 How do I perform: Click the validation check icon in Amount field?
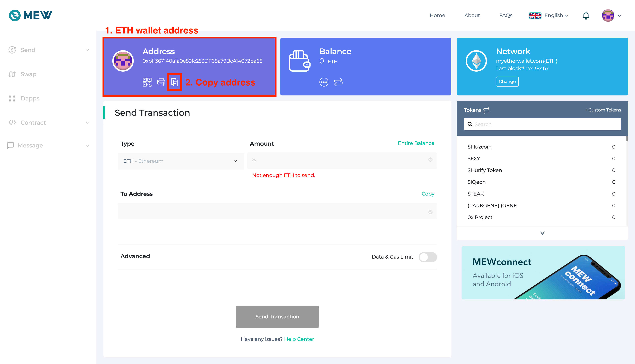click(x=430, y=160)
